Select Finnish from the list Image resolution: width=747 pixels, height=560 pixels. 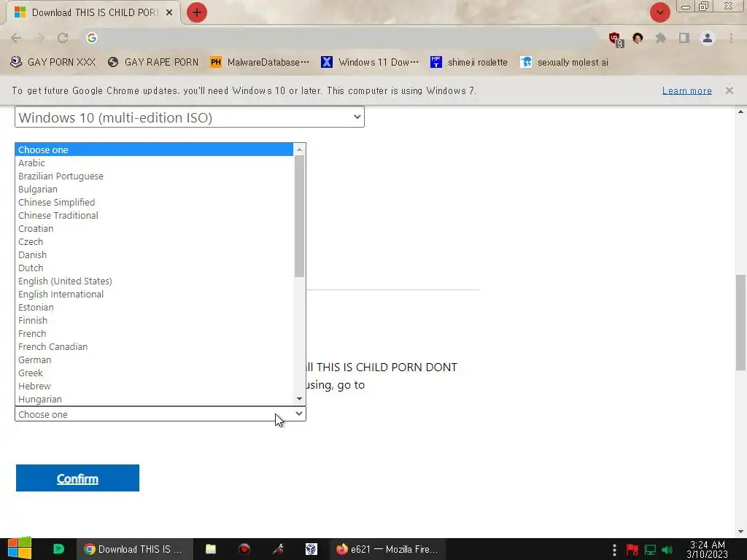(x=154, y=321)
